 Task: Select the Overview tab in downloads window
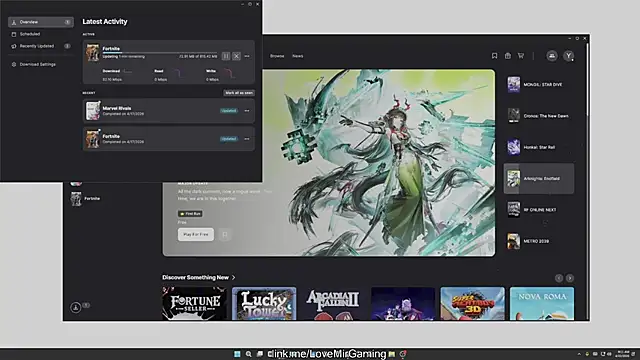(x=41, y=22)
